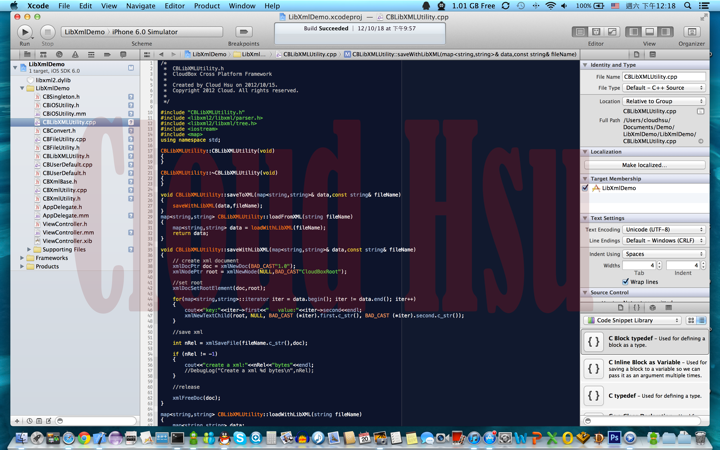
Task: Collapse the LibXmlDemo group folder
Action: click(22, 88)
